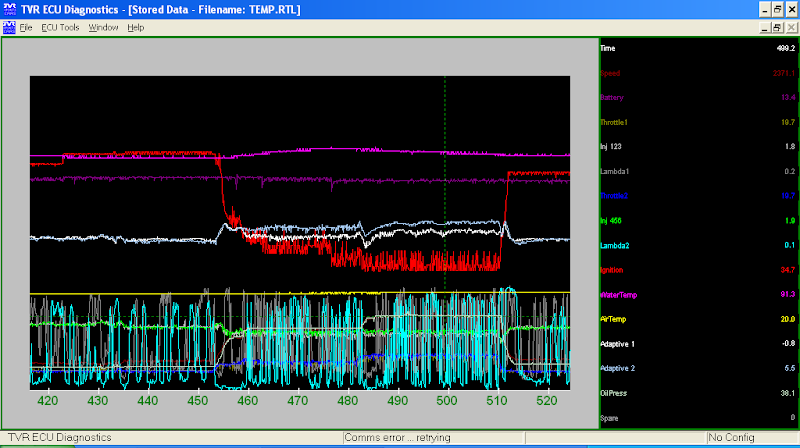This screenshot has height=448, width=800.
Task: Open the File menu
Action: tap(26, 28)
